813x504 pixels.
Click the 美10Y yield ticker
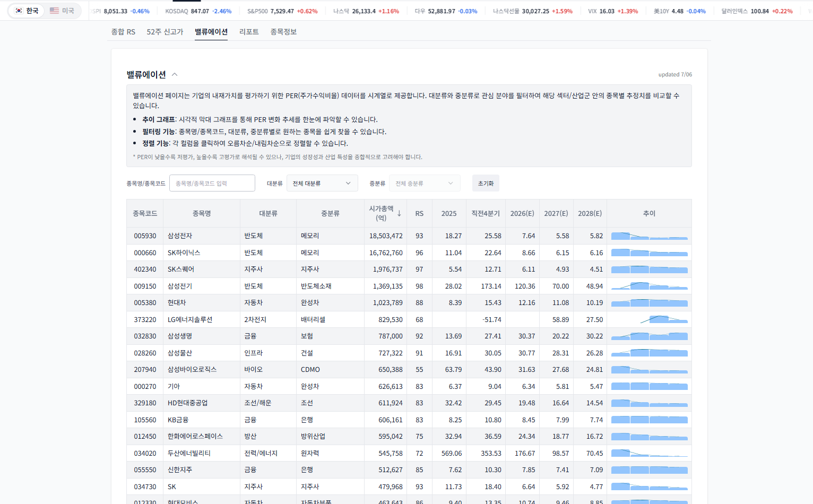[x=680, y=11]
